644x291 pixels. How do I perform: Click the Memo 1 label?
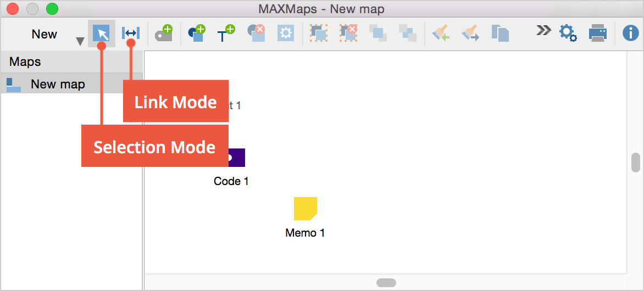pyautogui.click(x=305, y=233)
